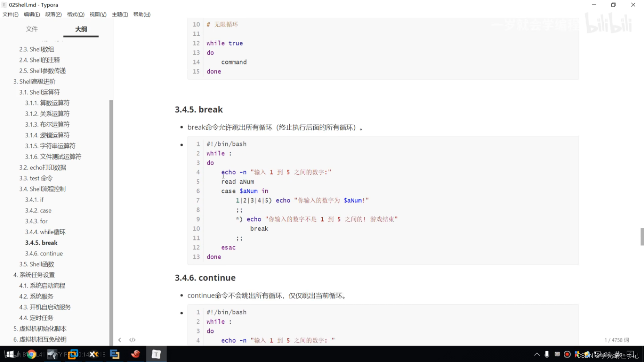Click the Typora window restore icon
This screenshot has width=644, height=362.
613,5
